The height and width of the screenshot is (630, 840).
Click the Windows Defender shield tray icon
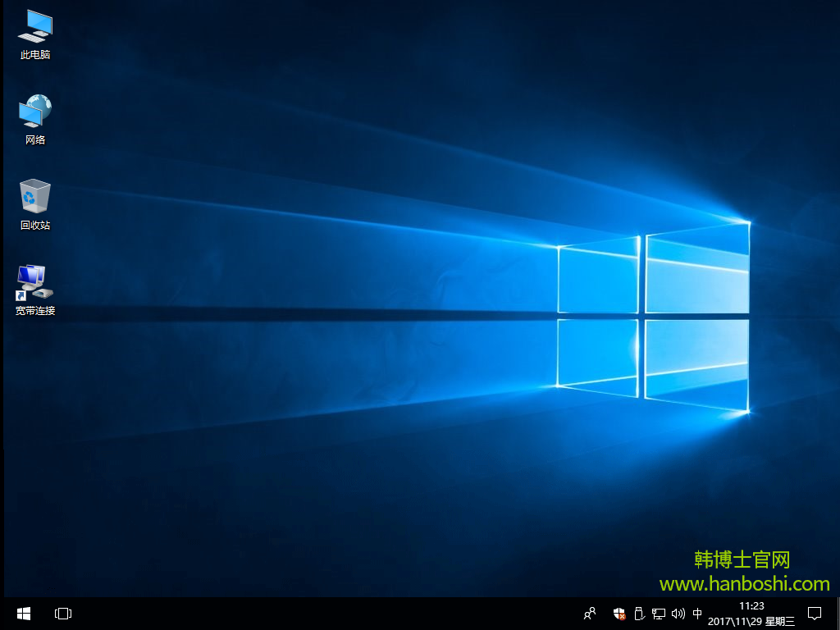(619, 614)
